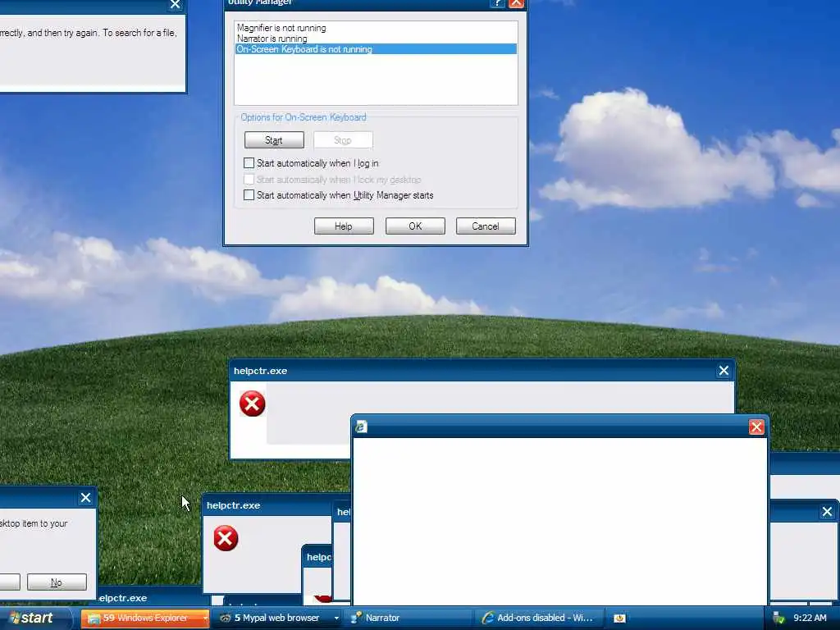
Task: Click the Utility Manager question mark help button
Action: [x=497, y=3]
